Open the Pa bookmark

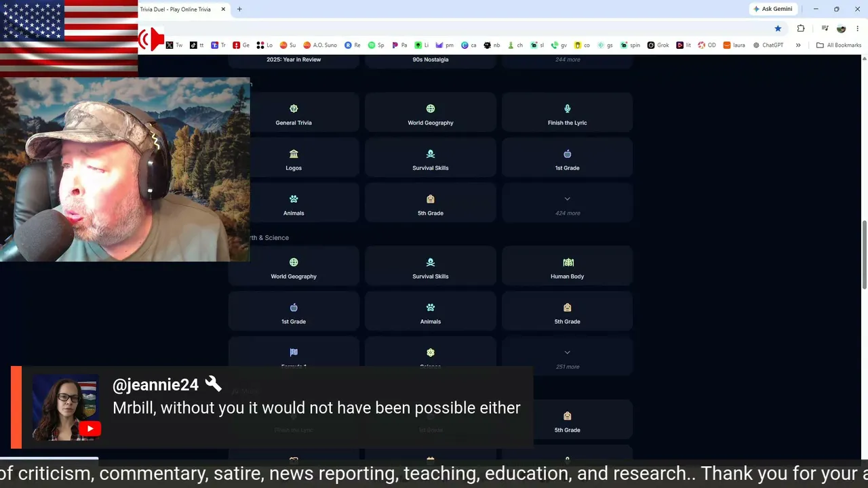(399, 45)
